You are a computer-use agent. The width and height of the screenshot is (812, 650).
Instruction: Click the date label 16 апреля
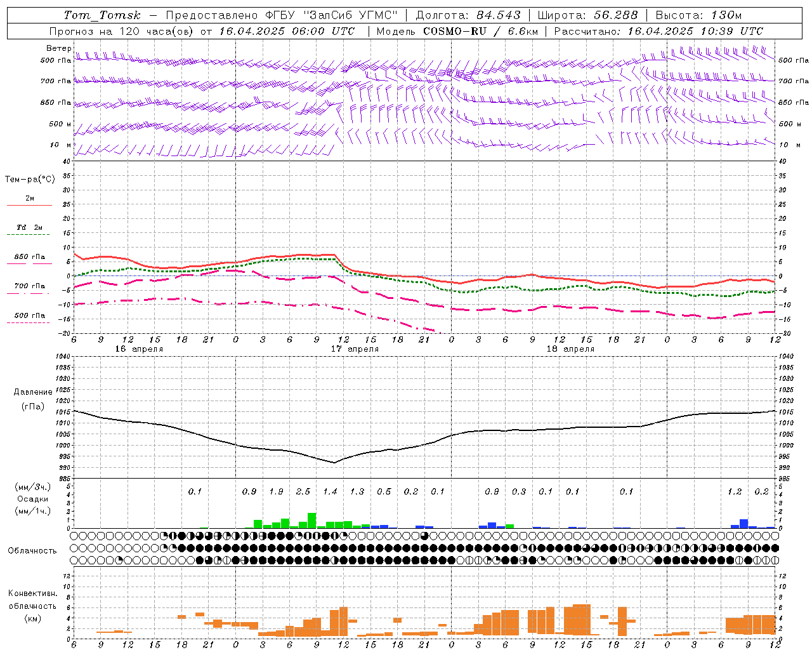[x=139, y=349]
